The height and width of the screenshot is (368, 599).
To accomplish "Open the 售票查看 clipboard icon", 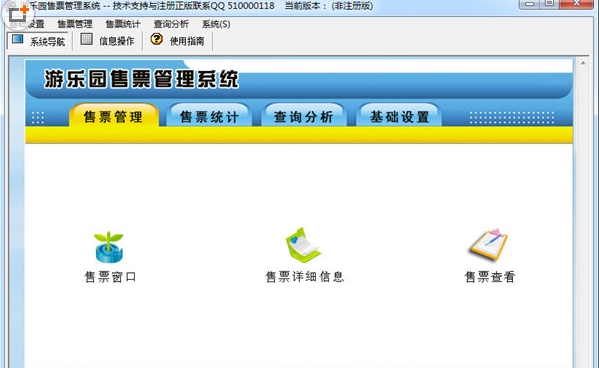I will coord(489,245).
